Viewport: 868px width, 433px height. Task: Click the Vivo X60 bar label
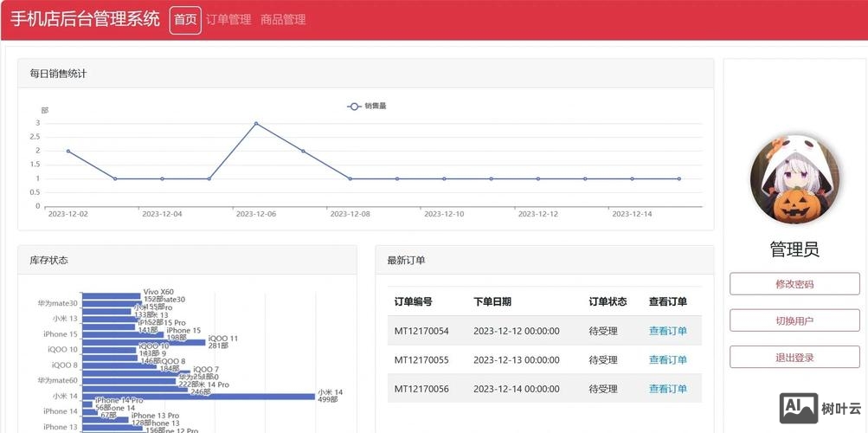coord(158,292)
